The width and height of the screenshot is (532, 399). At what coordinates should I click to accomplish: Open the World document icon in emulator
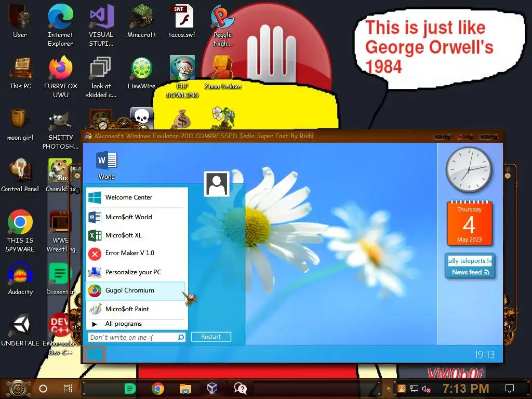(107, 166)
